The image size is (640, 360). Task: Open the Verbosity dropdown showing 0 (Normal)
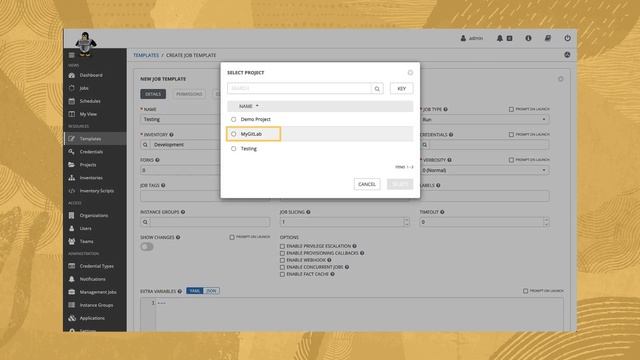tap(484, 170)
